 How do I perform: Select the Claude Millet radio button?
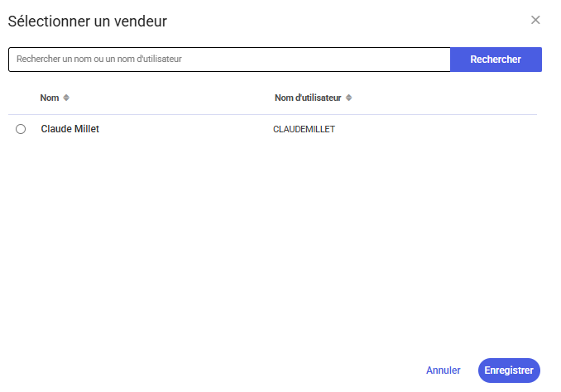21,129
